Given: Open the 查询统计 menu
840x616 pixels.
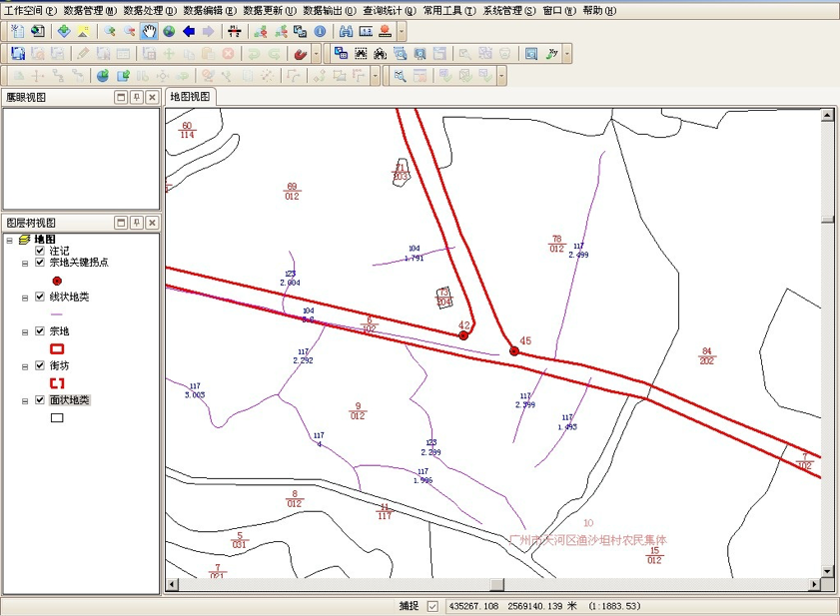Looking at the screenshot, I should click(x=389, y=10).
